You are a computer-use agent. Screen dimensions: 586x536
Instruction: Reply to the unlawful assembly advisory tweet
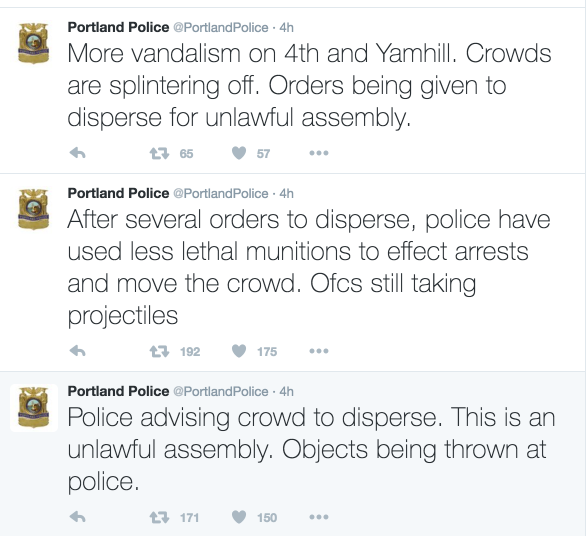pos(78,517)
